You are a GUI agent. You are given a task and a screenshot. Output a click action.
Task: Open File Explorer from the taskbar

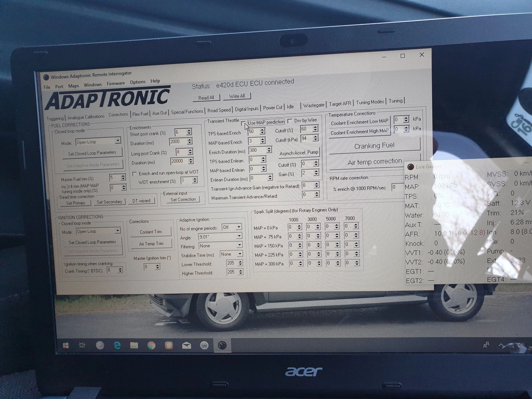[134, 346]
